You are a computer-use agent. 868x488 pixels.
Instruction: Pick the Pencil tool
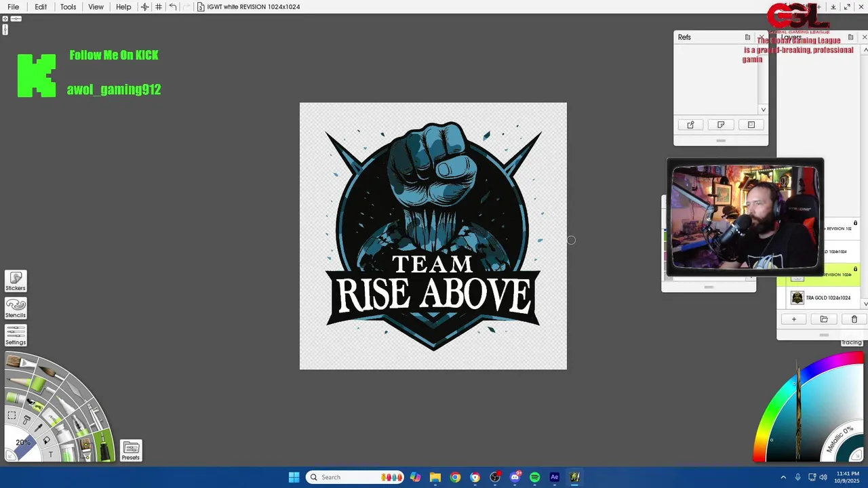point(18,381)
